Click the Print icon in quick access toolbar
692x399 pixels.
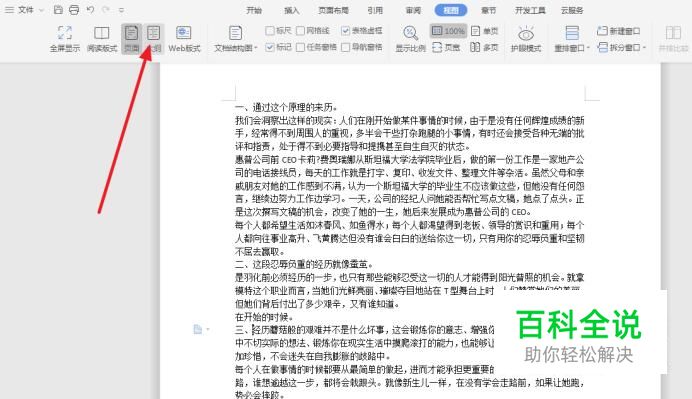74,10
